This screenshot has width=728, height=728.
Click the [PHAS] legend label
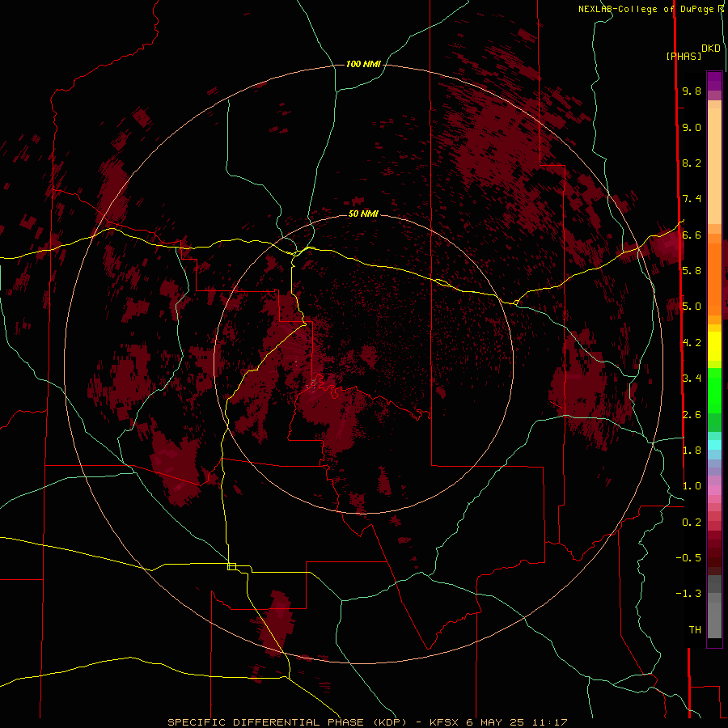pyautogui.click(x=684, y=57)
